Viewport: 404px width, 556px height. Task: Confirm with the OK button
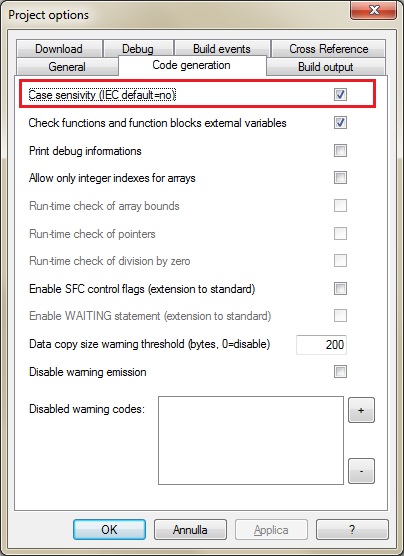(x=109, y=530)
